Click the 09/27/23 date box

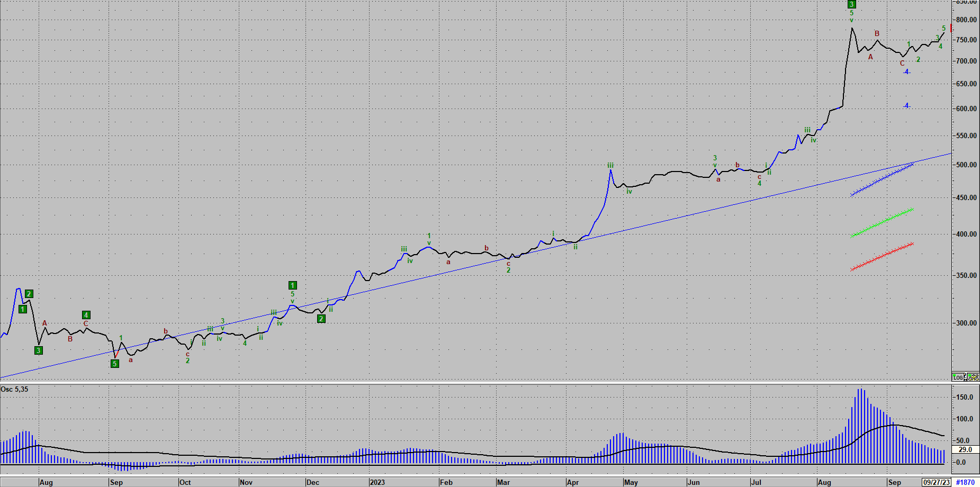(x=937, y=482)
